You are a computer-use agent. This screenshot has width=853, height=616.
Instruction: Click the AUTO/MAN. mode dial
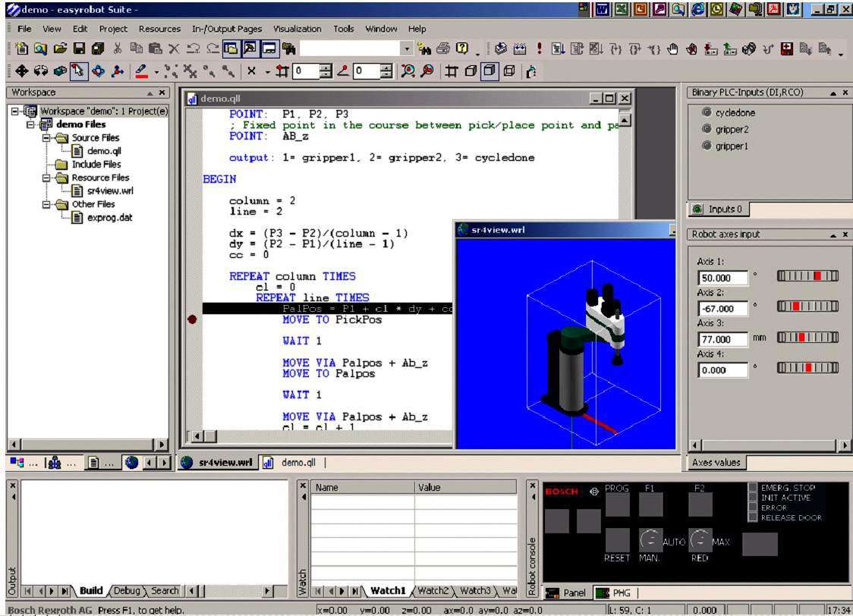click(650, 540)
